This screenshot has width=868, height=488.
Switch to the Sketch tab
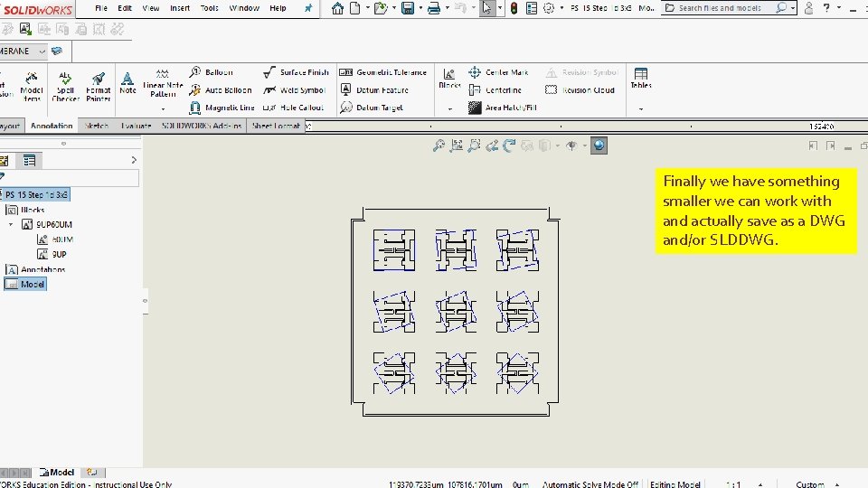click(x=97, y=127)
